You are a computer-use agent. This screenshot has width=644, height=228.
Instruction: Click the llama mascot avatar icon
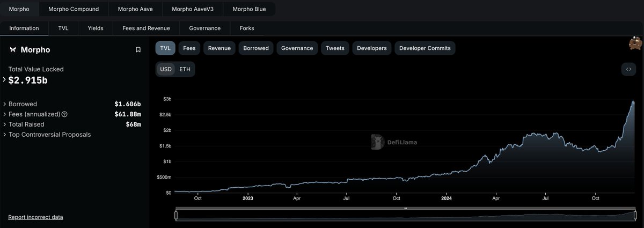point(635,43)
